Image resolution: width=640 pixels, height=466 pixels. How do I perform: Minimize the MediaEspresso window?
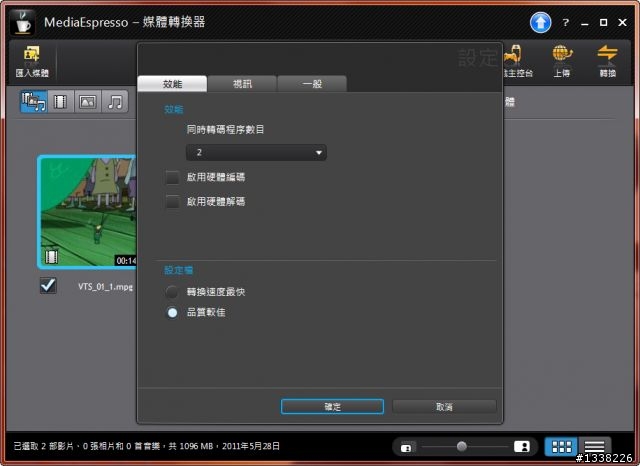(584, 23)
